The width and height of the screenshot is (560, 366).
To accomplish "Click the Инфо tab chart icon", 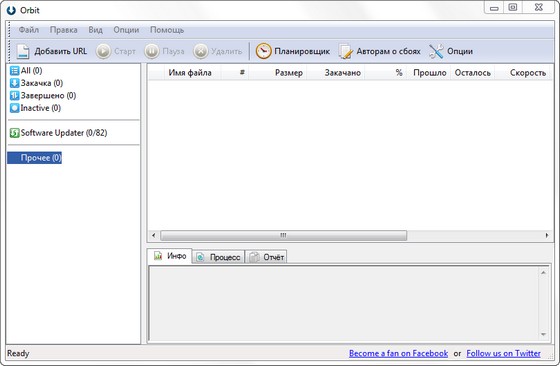I will coord(158,256).
